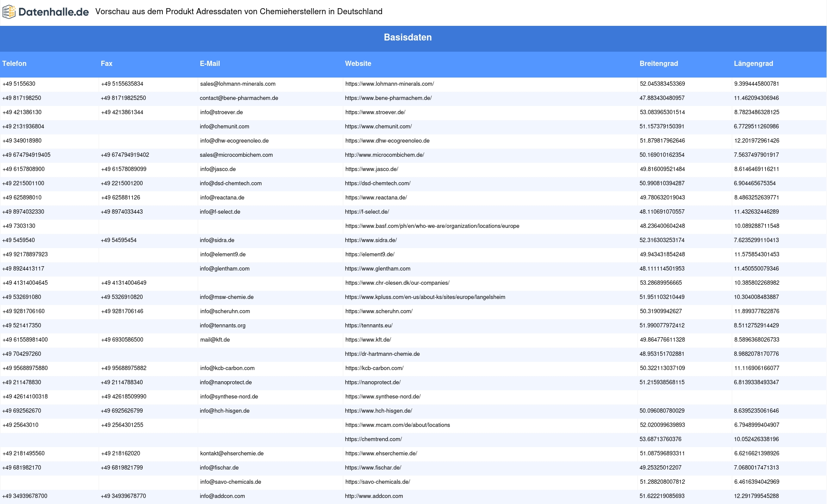Viewport: 827px width, 504px height.
Task: Click fax number +49 34939678770
Action: click(123, 496)
